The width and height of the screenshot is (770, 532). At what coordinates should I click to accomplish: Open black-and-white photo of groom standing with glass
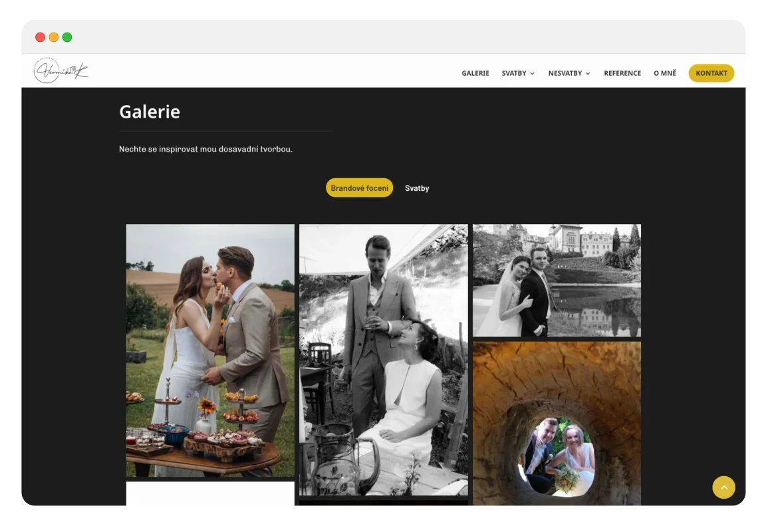click(384, 360)
